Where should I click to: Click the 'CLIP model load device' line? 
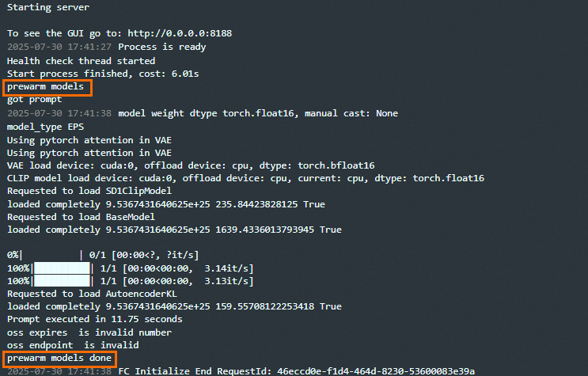(245, 178)
